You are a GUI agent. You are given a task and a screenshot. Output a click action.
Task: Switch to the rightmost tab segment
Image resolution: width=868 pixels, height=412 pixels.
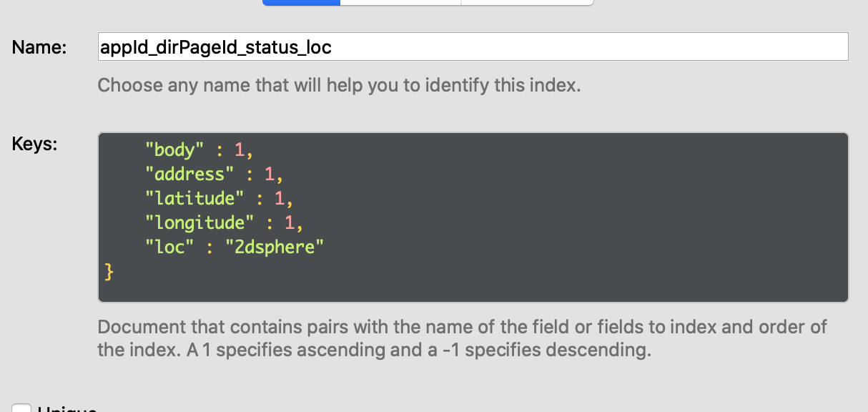[527, 2]
